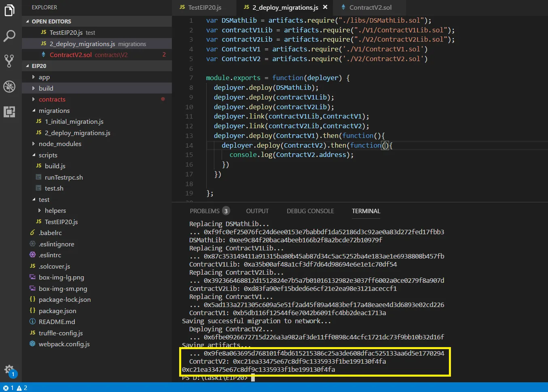Click the JS icon beside .solcover.js
The height and width of the screenshot is (392, 548).
(32, 266)
